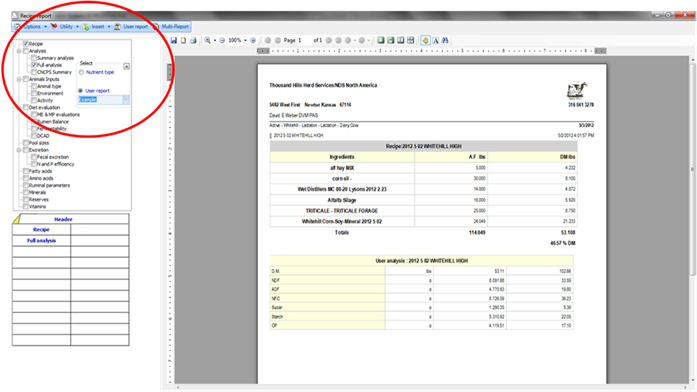This screenshot has width=697, height=392.
Task: Choose the Nutrient type radio button
Action: point(81,72)
